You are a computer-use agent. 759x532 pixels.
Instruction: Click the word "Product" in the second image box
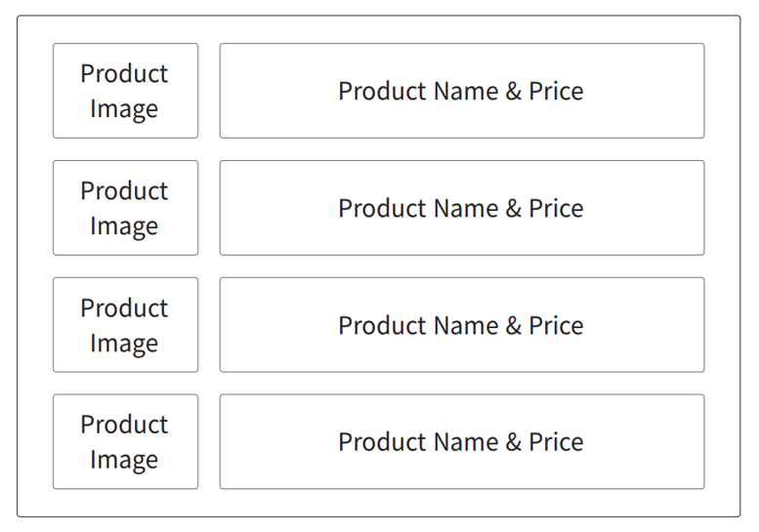click(x=124, y=190)
